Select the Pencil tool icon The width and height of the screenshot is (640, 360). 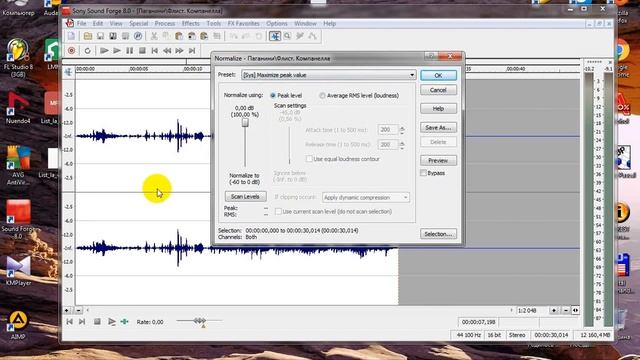pos(300,36)
